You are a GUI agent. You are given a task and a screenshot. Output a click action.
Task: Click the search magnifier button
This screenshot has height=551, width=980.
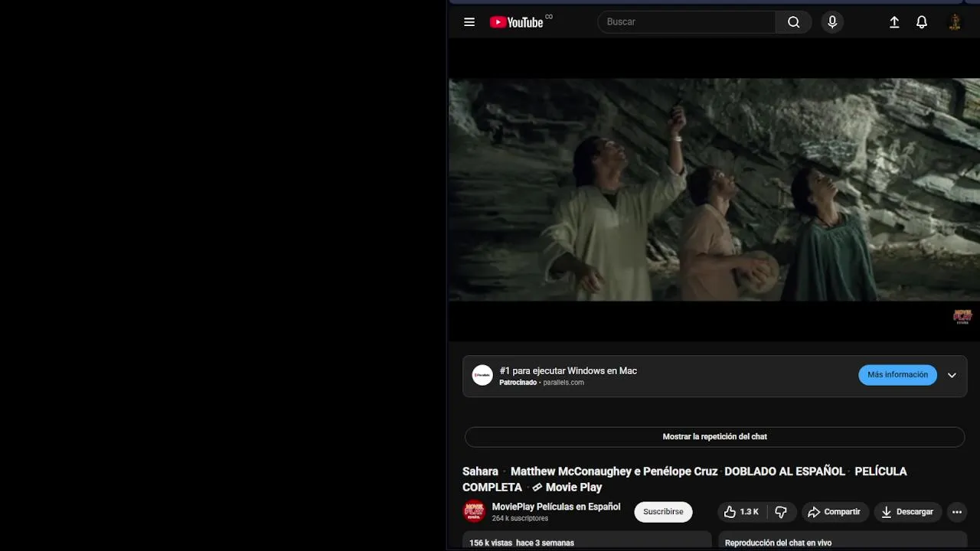click(794, 22)
